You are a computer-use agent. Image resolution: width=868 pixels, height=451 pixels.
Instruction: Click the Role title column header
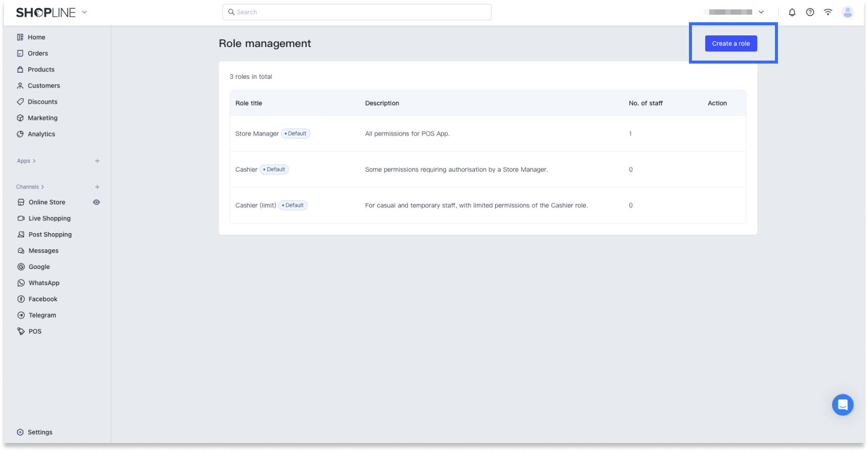click(249, 103)
